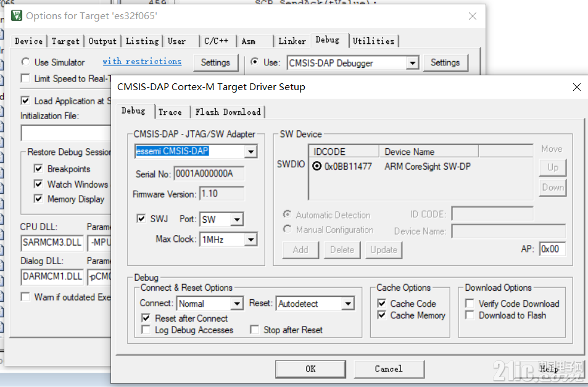Open the Port SW dropdown
The height and width of the screenshot is (387, 588).
tap(237, 219)
